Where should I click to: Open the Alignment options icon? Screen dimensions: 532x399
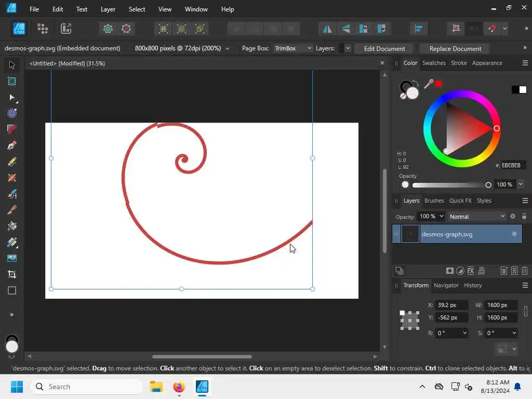point(419,29)
